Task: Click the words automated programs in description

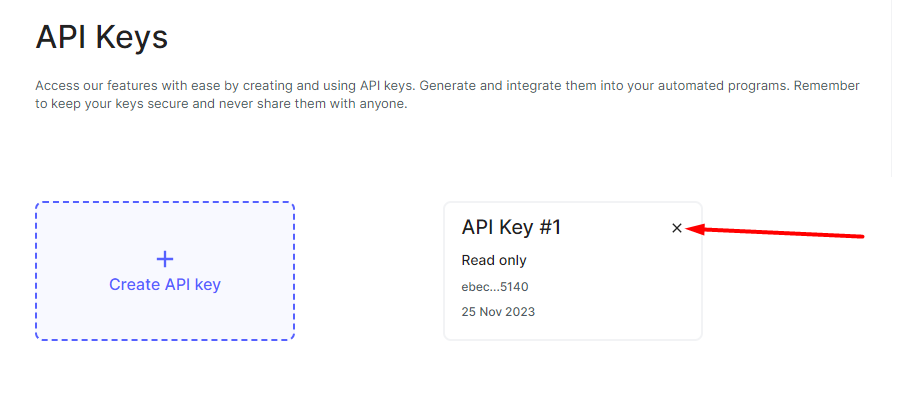Action: point(722,87)
